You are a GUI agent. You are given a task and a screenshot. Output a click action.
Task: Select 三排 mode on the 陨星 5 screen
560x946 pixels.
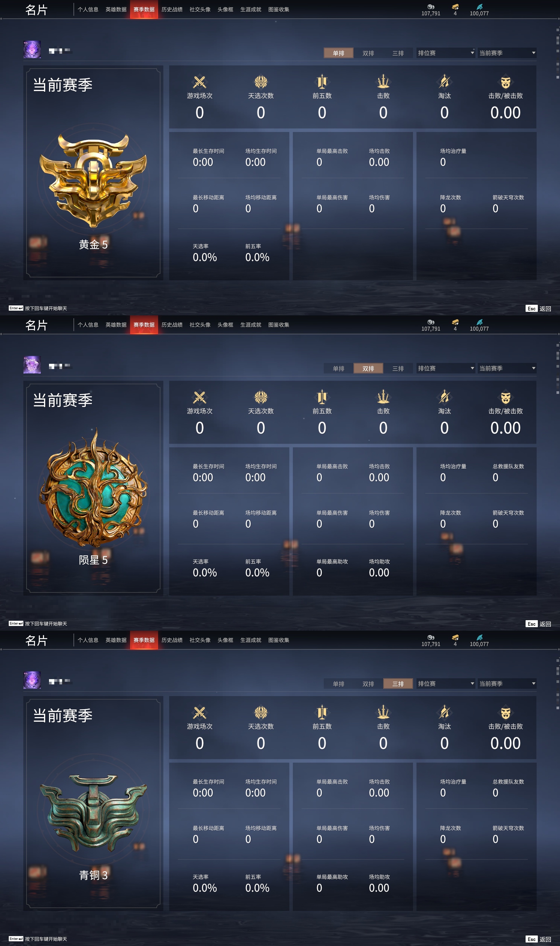click(x=398, y=368)
